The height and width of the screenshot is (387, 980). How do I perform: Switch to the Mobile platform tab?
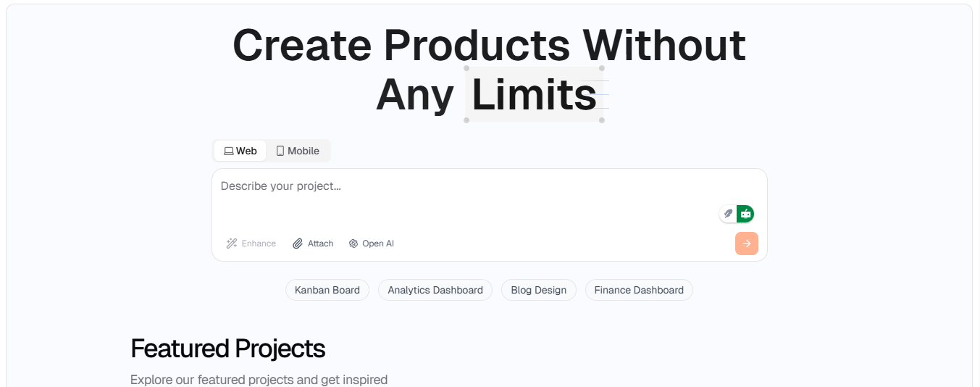tap(298, 151)
